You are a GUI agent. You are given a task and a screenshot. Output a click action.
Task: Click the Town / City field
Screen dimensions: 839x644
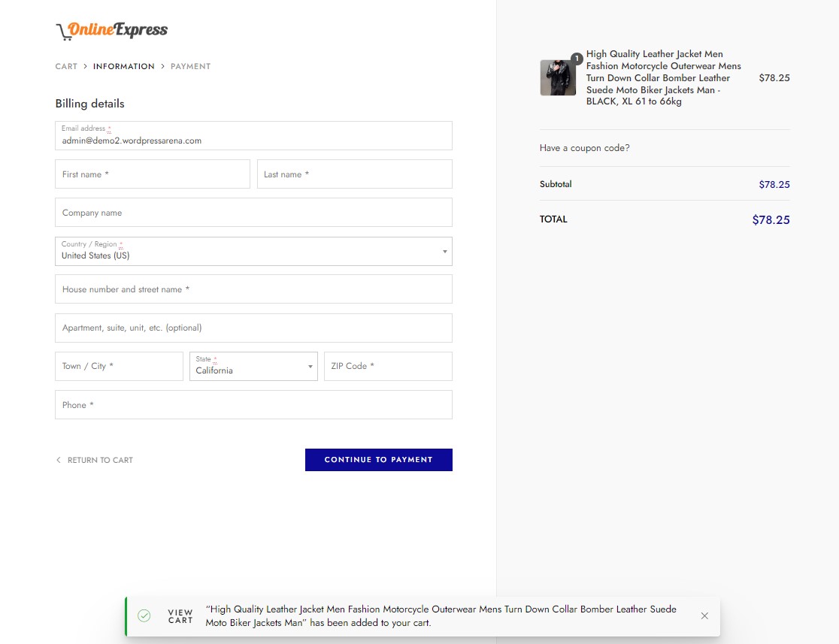pyautogui.click(x=119, y=367)
